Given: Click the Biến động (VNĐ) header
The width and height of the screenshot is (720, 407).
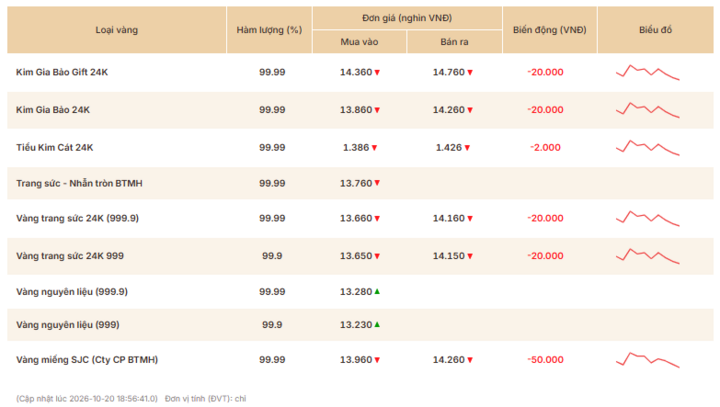Looking at the screenshot, I should [x=550, y=30].
